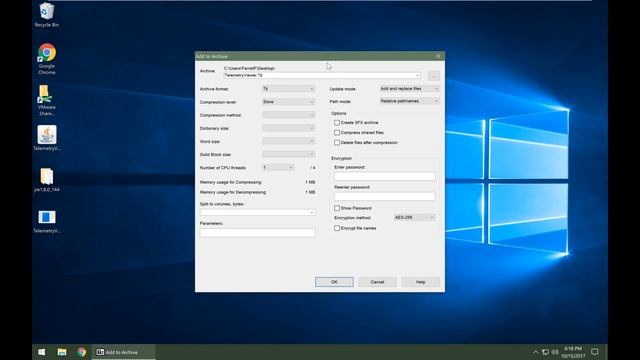Close the Add to Archive dialog
The width and height of the screenshot is (640, 360).
[438, 56]
